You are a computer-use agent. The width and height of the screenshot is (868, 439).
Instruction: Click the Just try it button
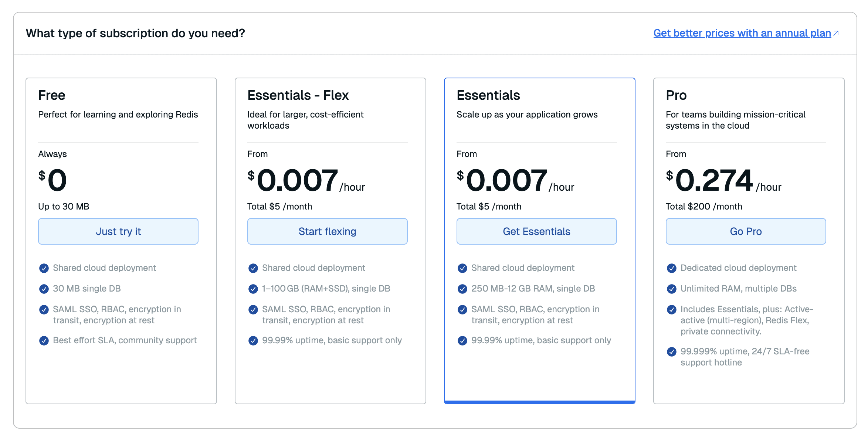[x=118, y=231]
